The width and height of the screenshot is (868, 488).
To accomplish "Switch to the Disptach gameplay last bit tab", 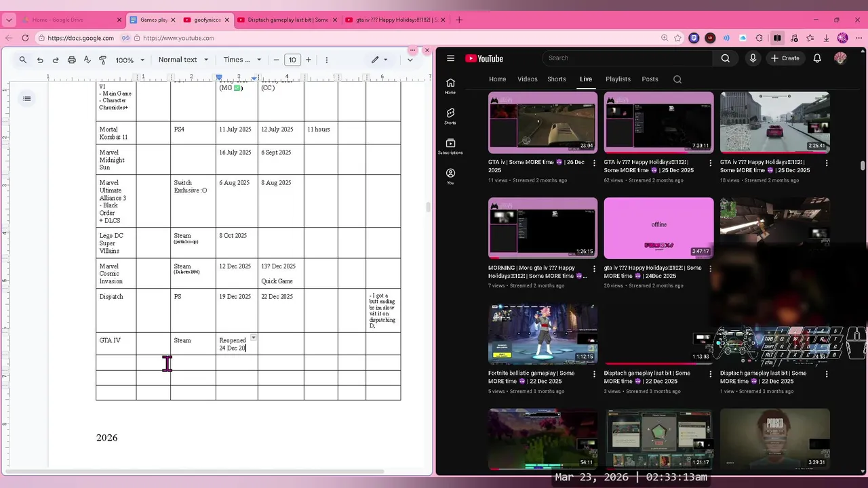I will (285, 20).
